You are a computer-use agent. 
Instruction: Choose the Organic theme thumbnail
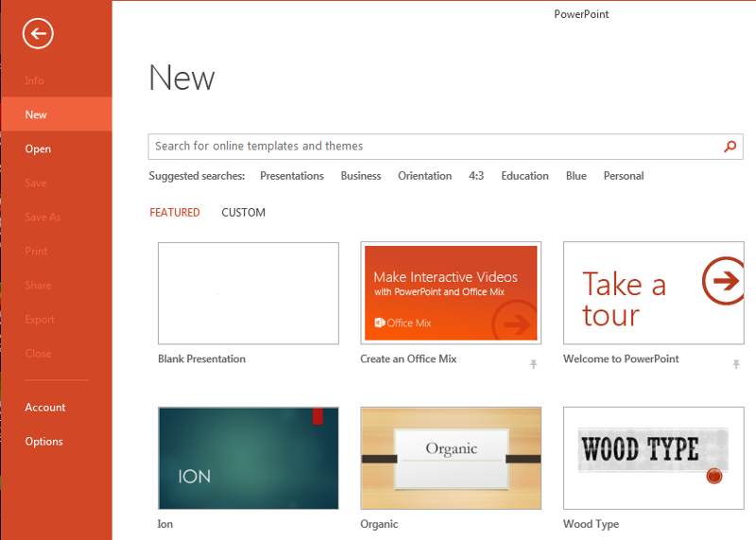[451, 458]
